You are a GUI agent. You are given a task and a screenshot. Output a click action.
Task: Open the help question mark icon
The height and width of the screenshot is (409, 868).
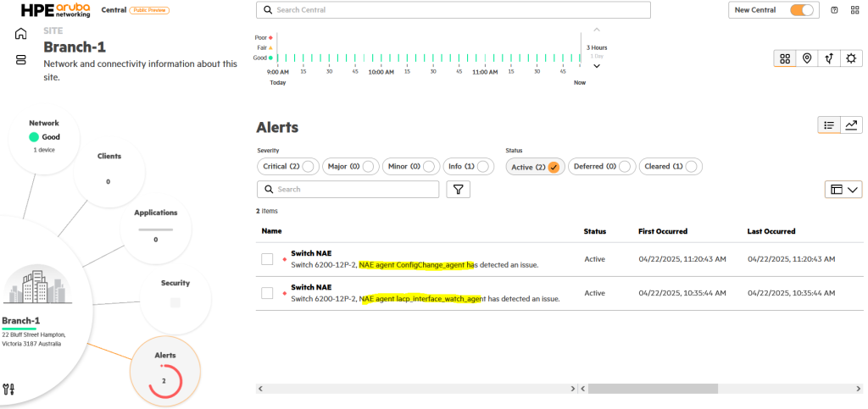(x=835, y=10)
